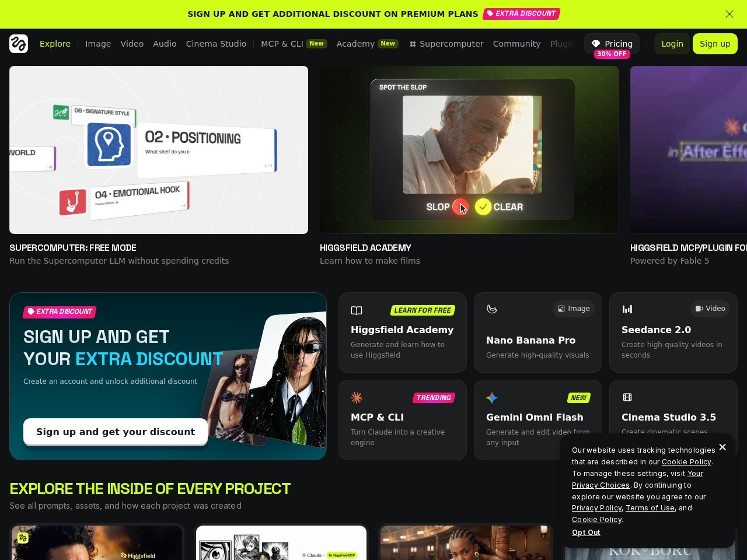The height and width of the screenshot is (560, 747).
Task: Open the Pricing page
Action: click(612, 44)
